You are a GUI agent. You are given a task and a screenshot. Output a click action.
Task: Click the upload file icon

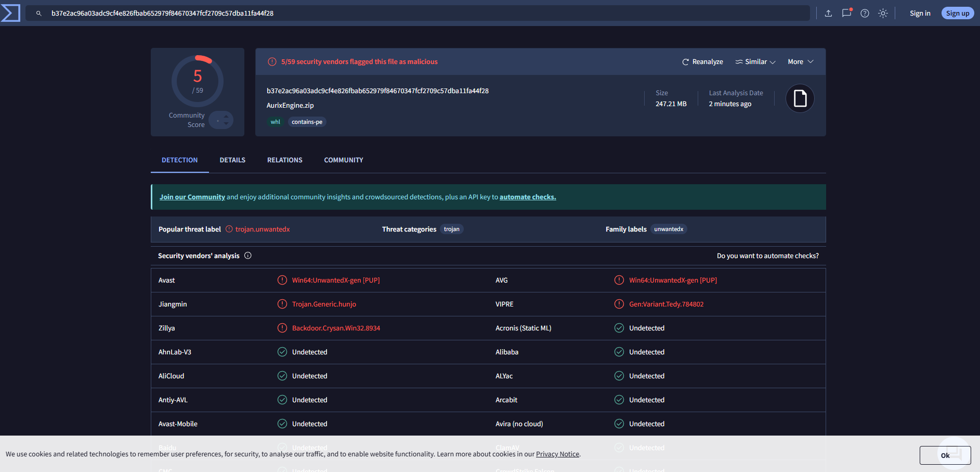828,13
